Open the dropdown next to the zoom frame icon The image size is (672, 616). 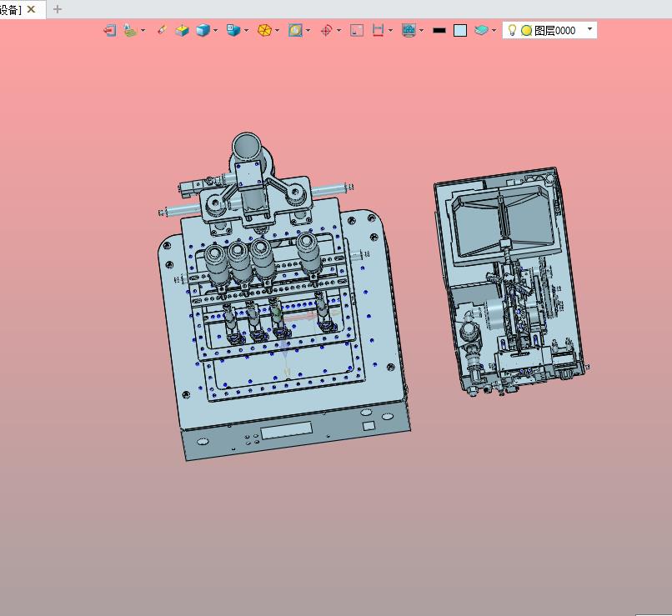click(308, 30)
